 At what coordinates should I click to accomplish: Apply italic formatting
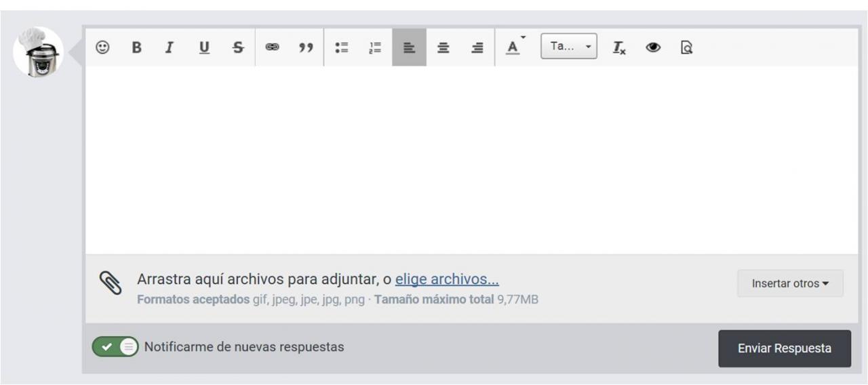point(170,47)
